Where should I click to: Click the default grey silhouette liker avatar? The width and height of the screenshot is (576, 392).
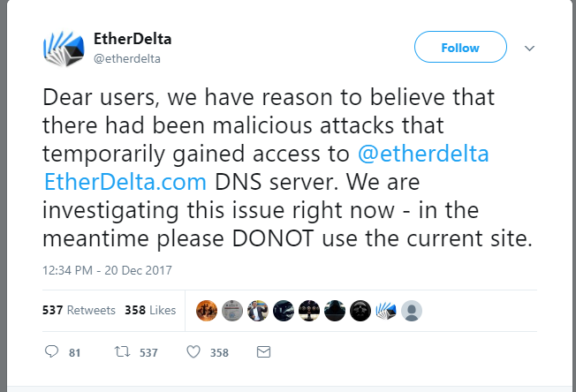click(x=411, y=310)
